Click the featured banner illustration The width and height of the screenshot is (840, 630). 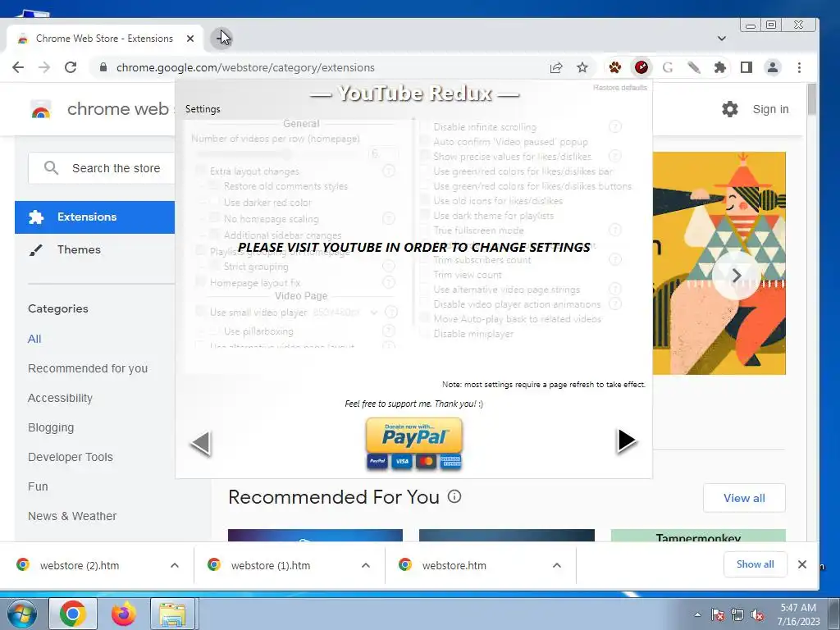pyautogui.click(x=719, y=263)
